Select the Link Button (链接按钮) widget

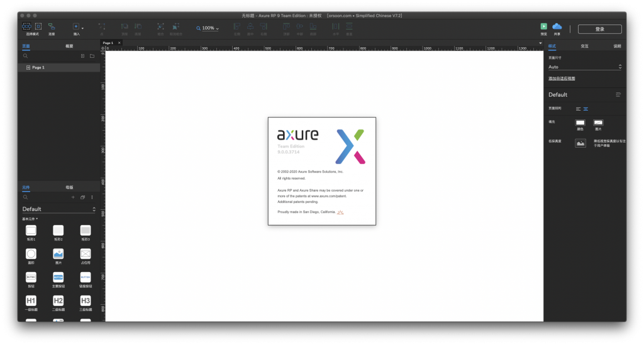pyautogui.click(x=86, y=280)
